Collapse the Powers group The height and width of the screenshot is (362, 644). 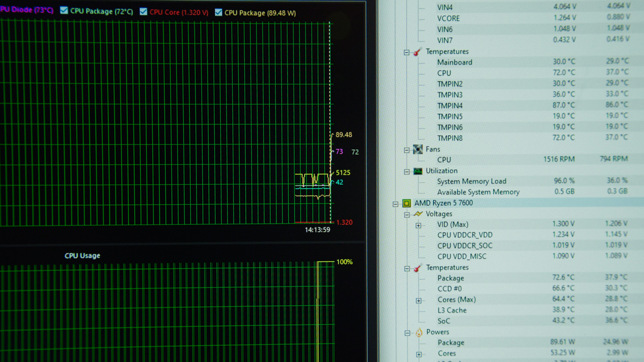coord(407,333)
